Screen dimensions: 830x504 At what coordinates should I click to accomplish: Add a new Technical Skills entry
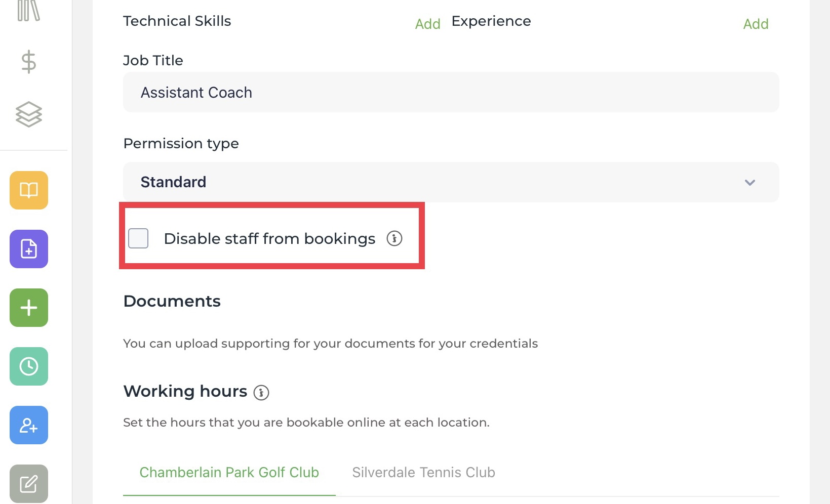[x=428, y=24]
